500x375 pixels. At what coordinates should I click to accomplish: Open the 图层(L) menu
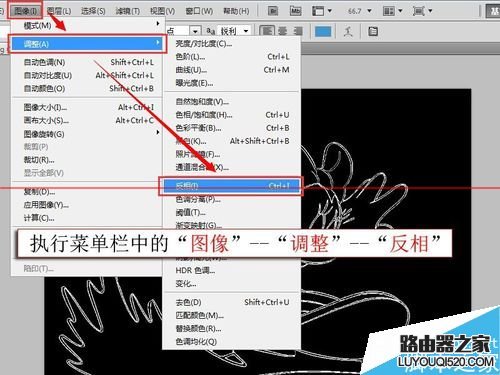coord(59,11)
